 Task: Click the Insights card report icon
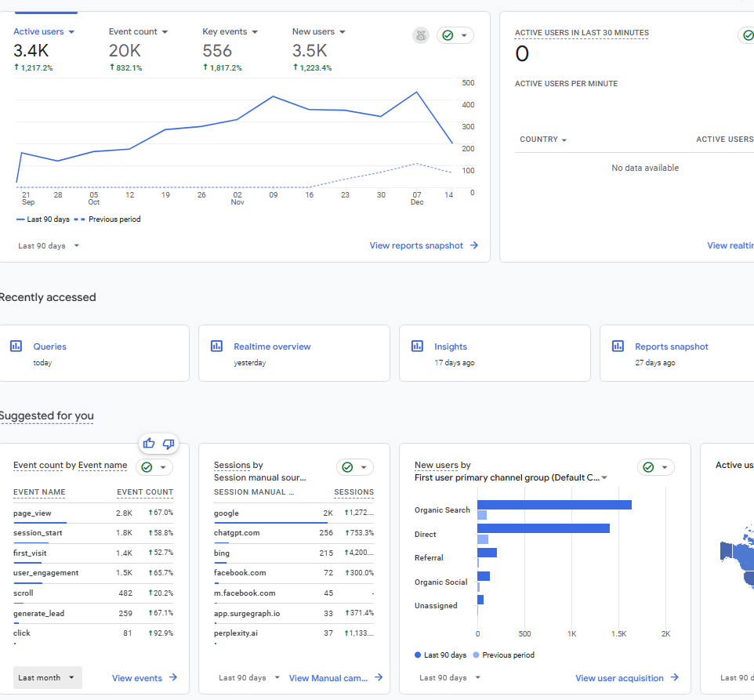(x=418, y=346)
